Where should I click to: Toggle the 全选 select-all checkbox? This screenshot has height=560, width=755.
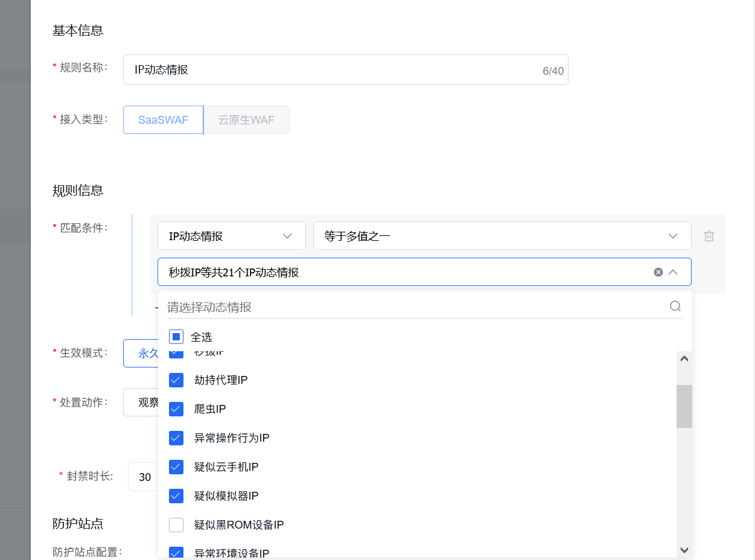[176, 336]
